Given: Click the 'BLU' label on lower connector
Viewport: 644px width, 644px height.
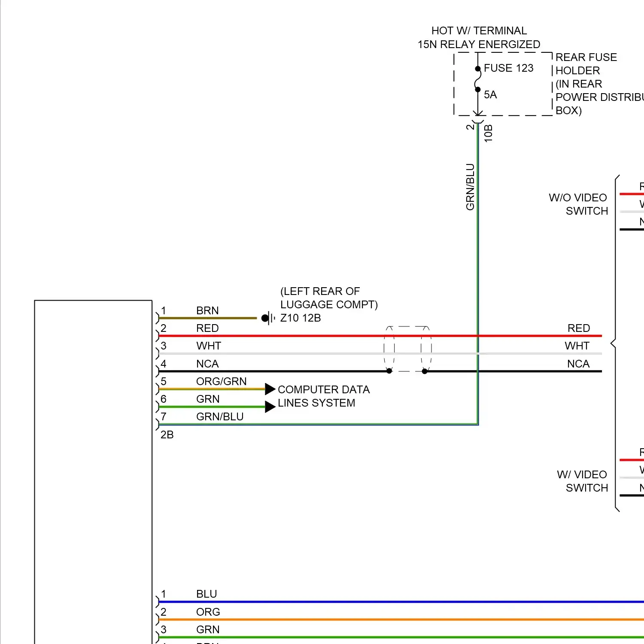Looking at the screenshot, I should point(207,594).
